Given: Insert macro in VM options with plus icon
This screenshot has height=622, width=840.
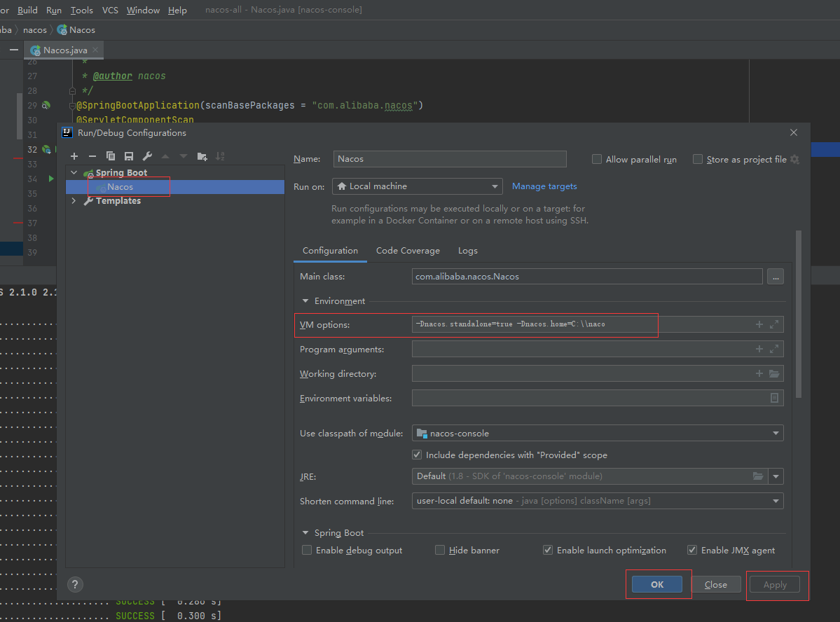Looking at the screenshot, I should [759, 324].
